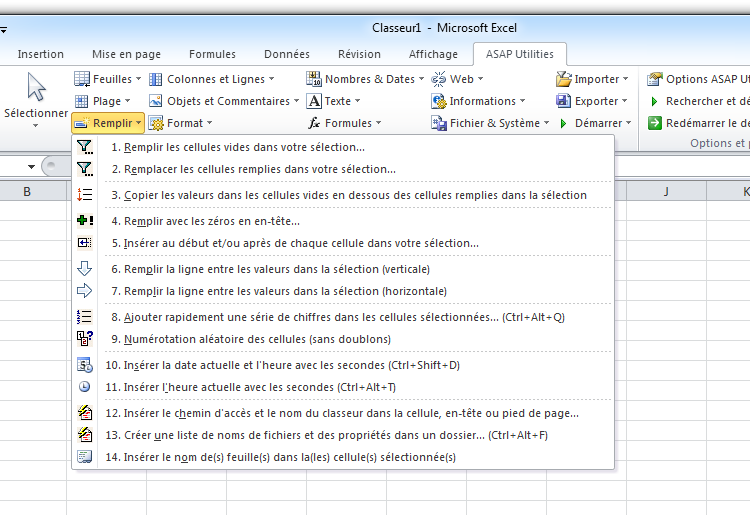Click 'Rechercher et dé...' button

point(698,101)
